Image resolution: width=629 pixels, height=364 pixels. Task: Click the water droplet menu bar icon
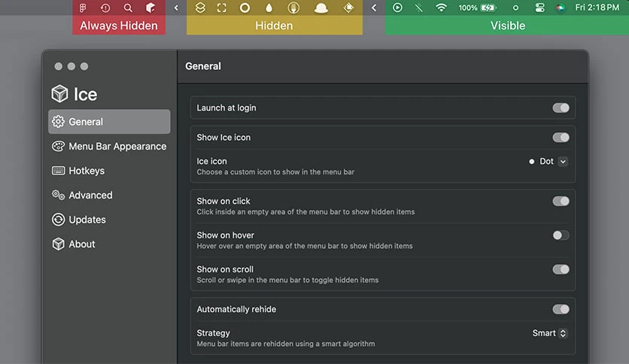tap(269, 8)
